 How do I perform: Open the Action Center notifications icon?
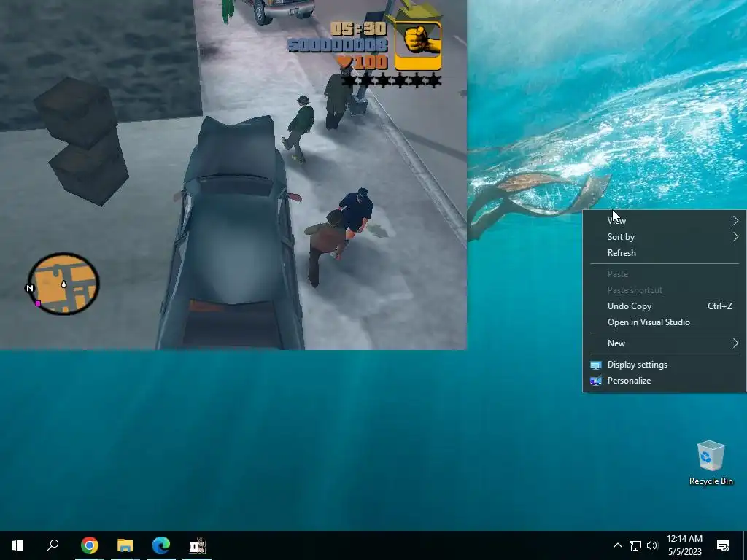click(x=723, y=545)
